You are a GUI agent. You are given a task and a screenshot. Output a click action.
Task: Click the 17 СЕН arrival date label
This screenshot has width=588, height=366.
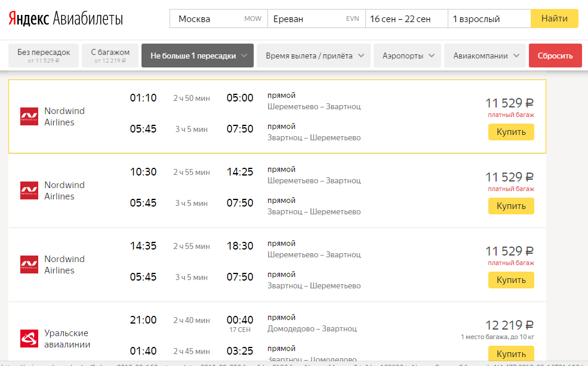(240, 330)
